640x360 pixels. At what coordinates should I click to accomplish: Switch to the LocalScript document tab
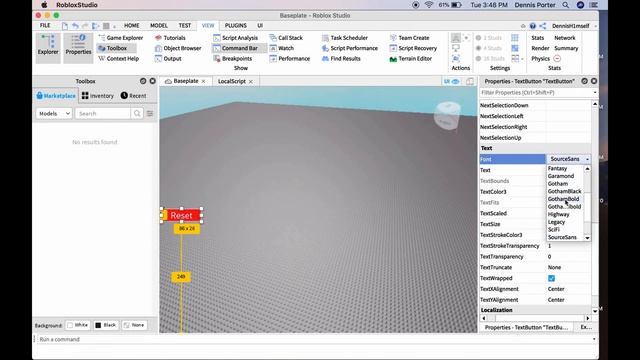coord(231,81)
